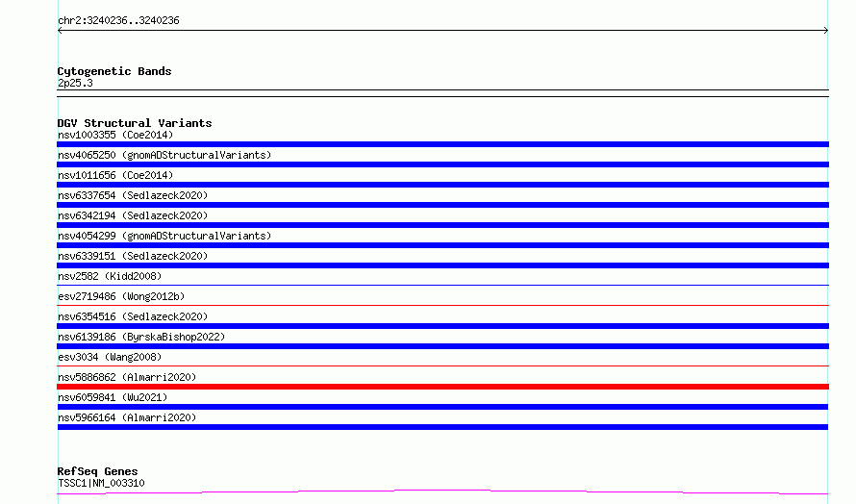
Task: Select the nsv6139186 (ByrskaBishop2022) label
Action: point(141,337)
